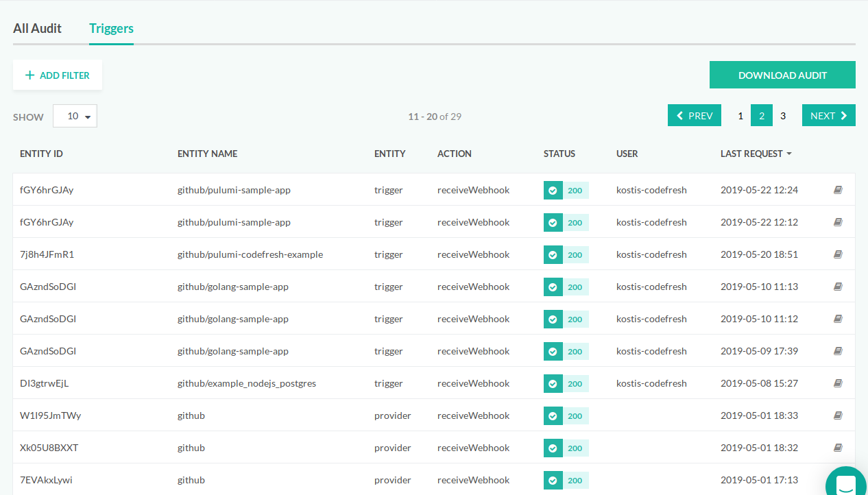
Task: Open details icon for 2019-05-20 18:51 row
Action: click(837, 254)
